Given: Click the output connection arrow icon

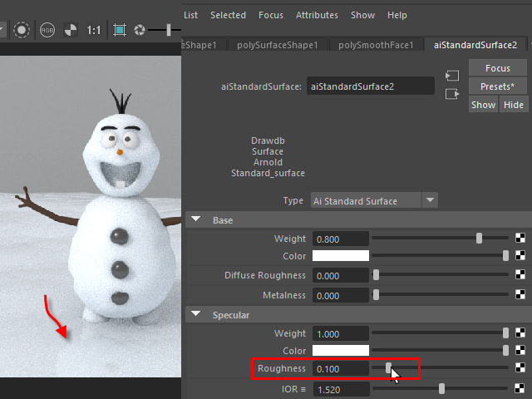Looking at the screenshot, I should pos(452,94).
